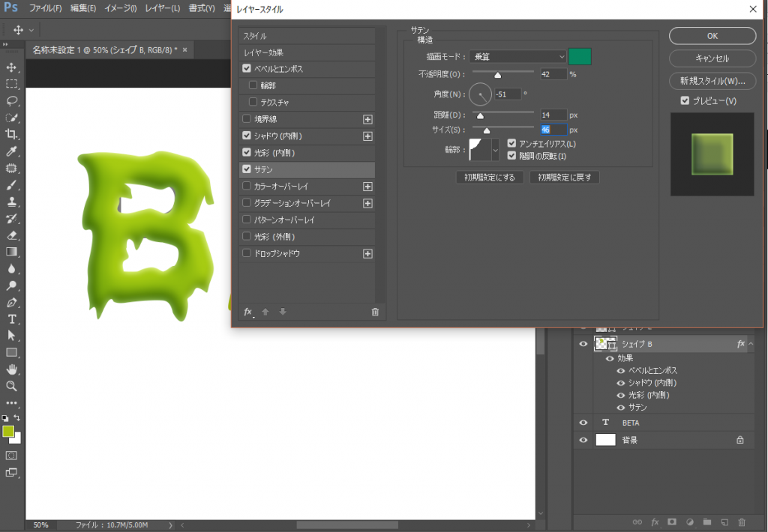The image size is (768, 532).
Task: Move effect up arrow in style list
Action: tap(265, 312)
